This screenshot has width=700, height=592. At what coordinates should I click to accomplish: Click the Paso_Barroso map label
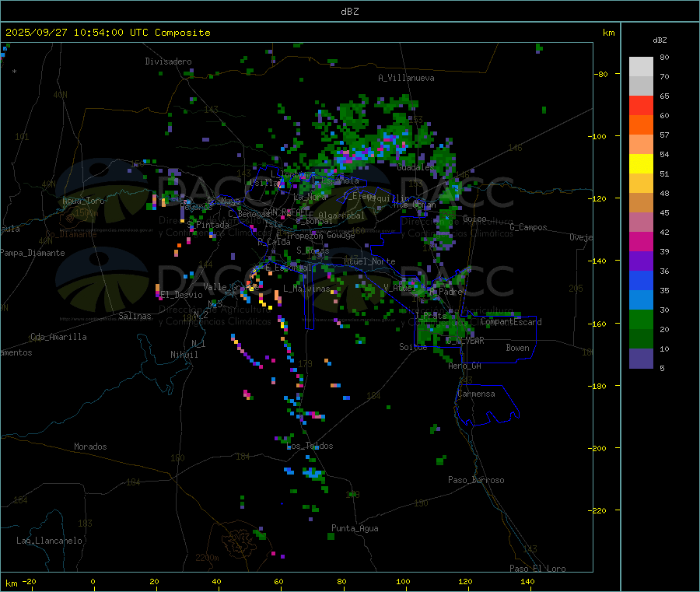point(476,480)
